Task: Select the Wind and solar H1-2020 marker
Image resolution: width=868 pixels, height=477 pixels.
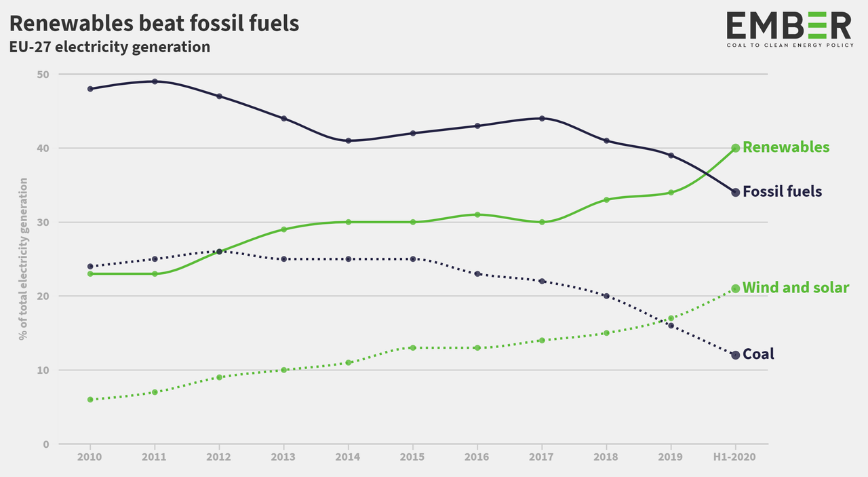Action: pyautogui.click(x=736, y=288)
